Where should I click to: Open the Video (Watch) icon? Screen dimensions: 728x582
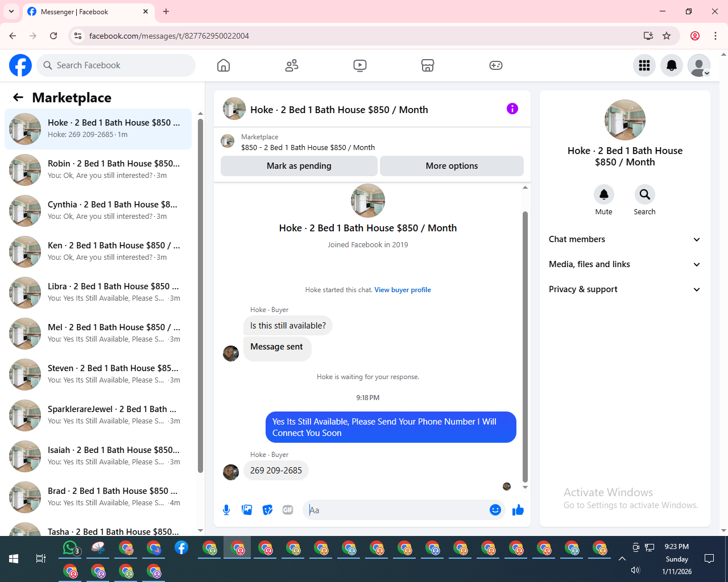[360, 65]
